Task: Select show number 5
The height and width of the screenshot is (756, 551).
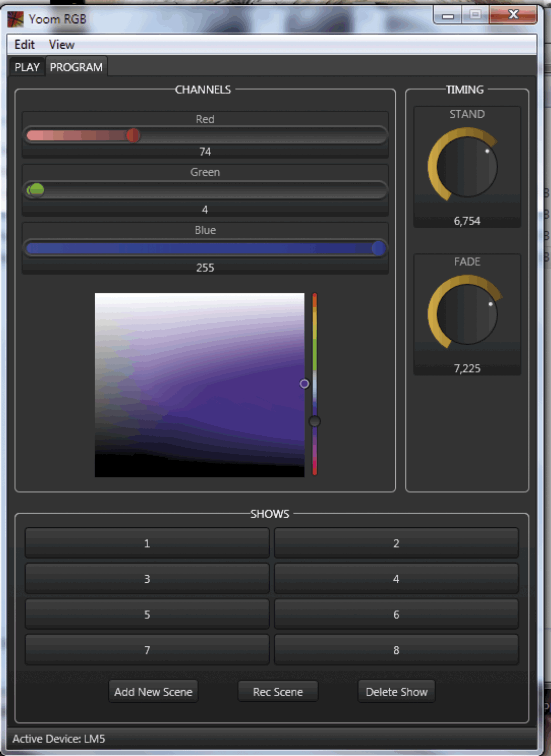Action: coord(147,614)
